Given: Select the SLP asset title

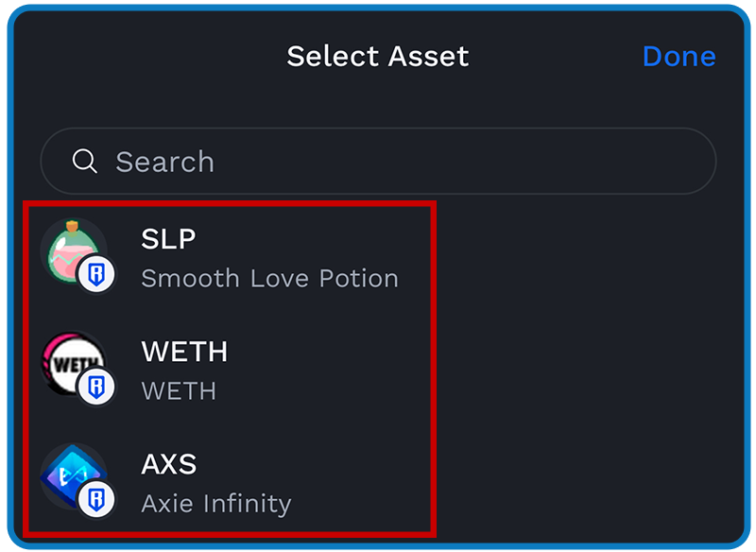Looking at the screenshot, I should tap(168, 238).
